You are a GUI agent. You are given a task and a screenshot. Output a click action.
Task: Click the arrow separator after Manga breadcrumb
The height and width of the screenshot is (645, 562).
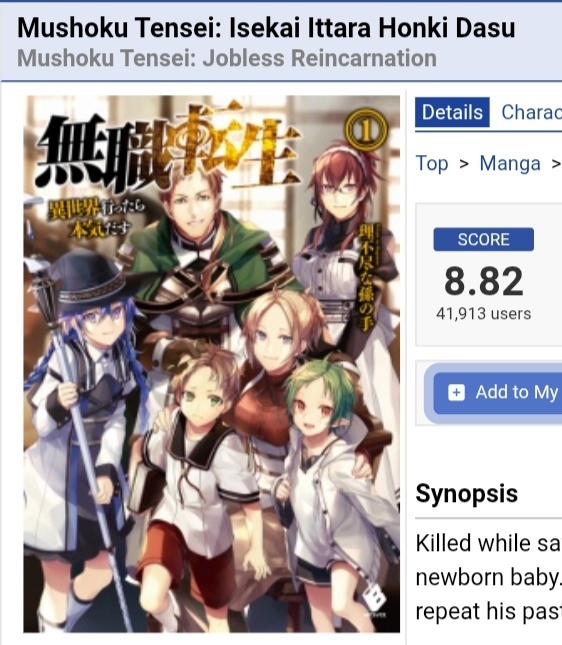(557, 164)
